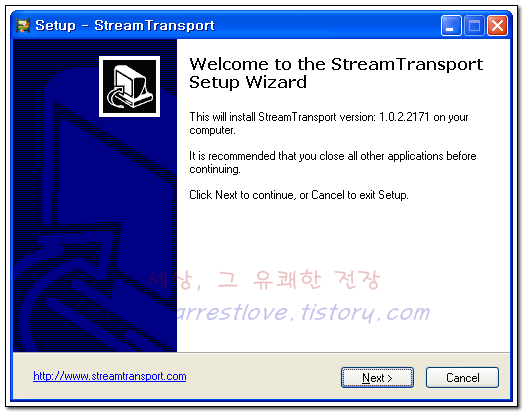
Task: Click the version number 1.0.2.2171 text
Action: coord(404,117)
